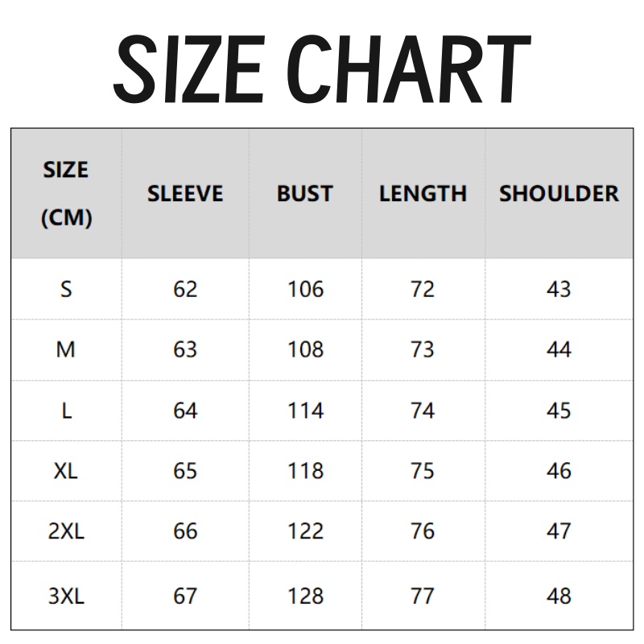Click the sleeve value 63 for size M
Viewport: 644px width, 644px height.
185,349
